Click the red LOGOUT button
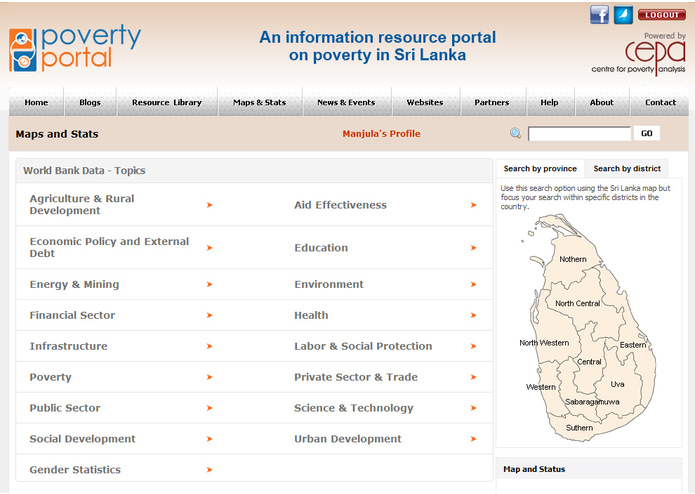Viewport: 695px width, 494px height. pyautogui.click(x=662, y=15)
